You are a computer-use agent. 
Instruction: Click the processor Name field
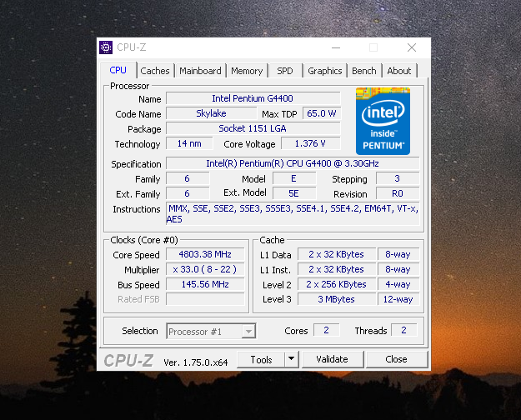point(253,98)
